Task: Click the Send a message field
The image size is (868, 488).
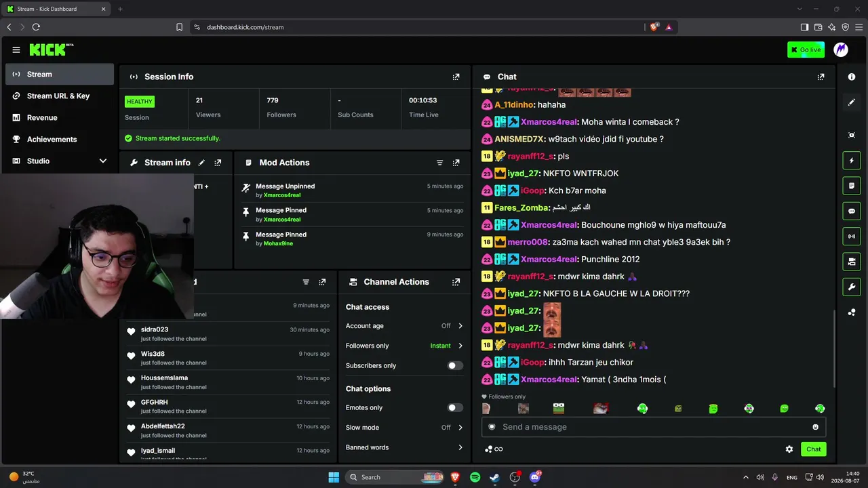Action: tap(654, 427)
